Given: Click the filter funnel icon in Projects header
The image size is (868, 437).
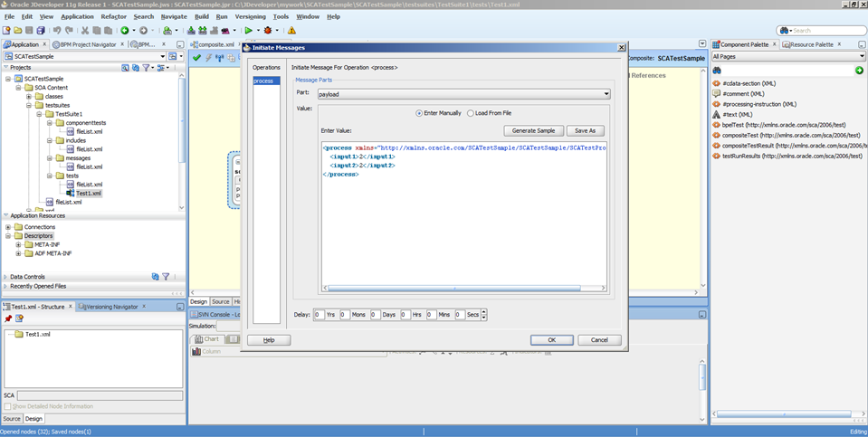Looking at the screenshot, I should pyautogui.click(x=147, y=68).
